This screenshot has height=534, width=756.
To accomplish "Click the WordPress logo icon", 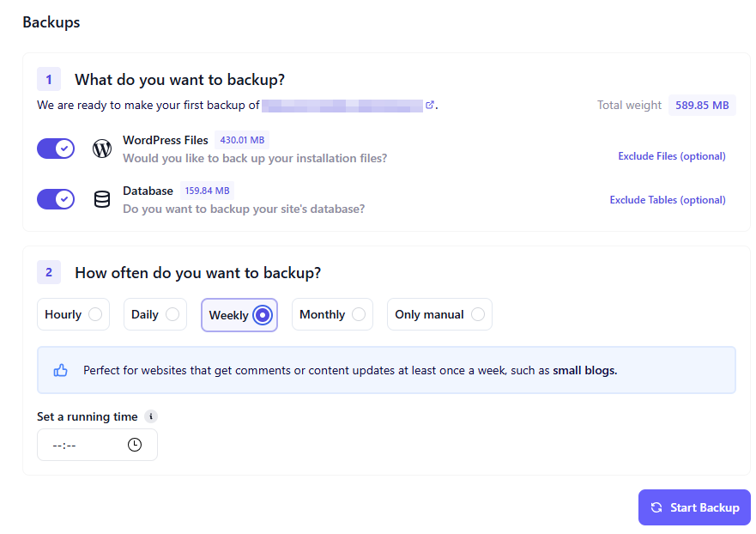I will point(102,149).
